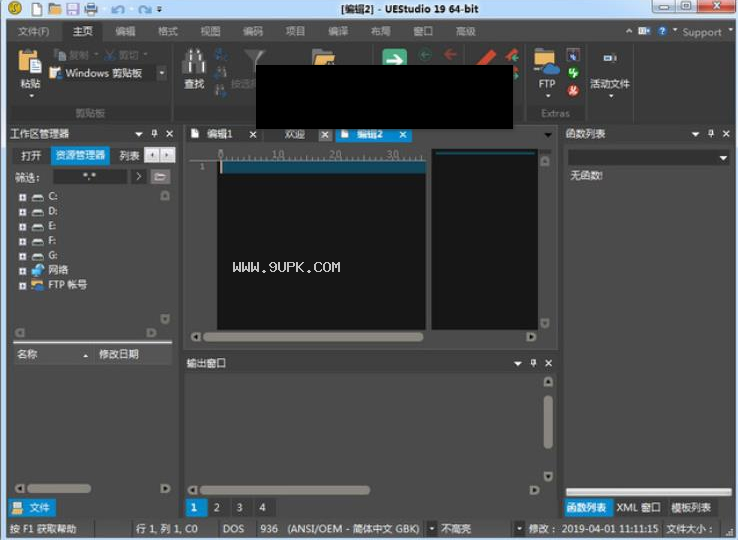Open the Function List combo box dropdown

[x=723, y=158]
